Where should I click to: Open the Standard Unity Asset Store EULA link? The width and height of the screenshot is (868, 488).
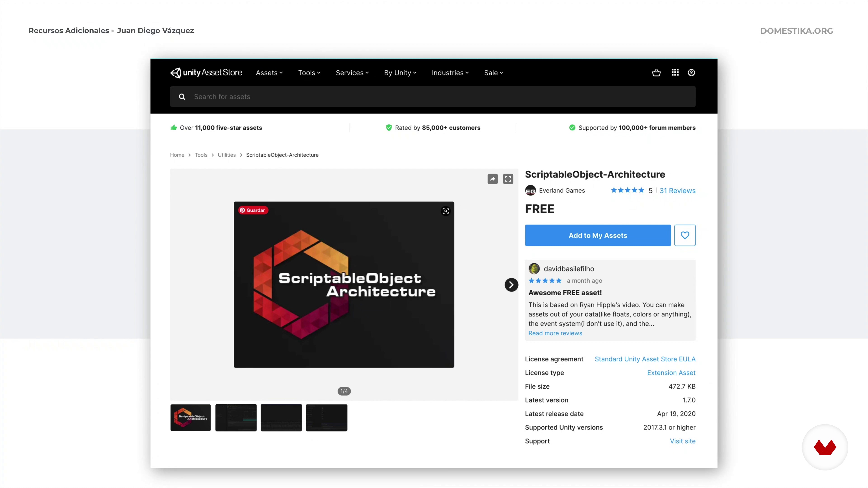click(645, 359)
